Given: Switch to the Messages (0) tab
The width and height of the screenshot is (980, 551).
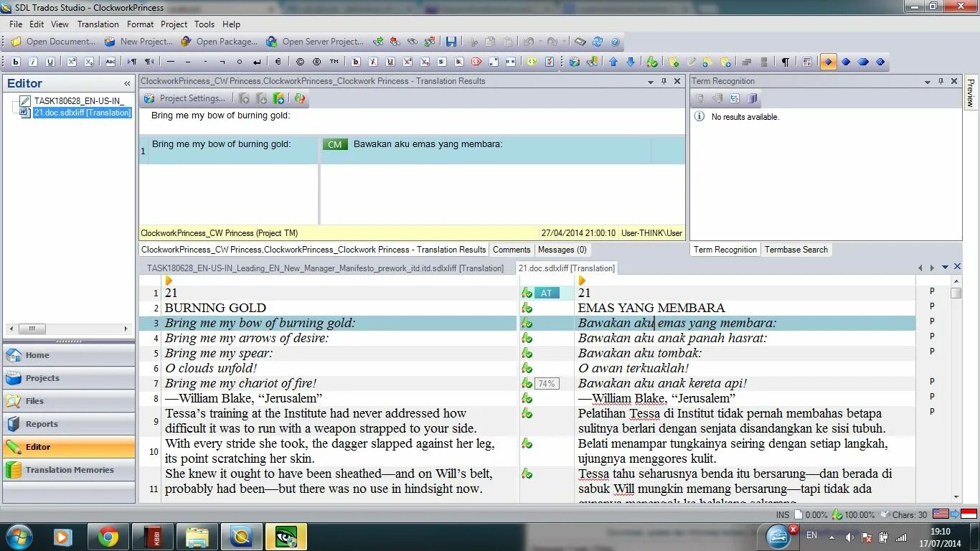Looking at the screenshot, I should (562, 250).
